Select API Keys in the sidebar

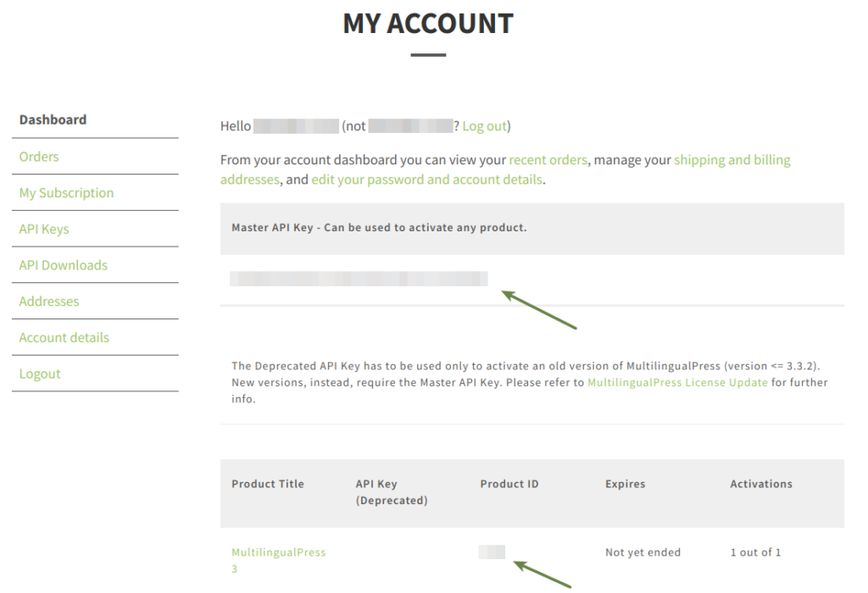coord(44,229)
